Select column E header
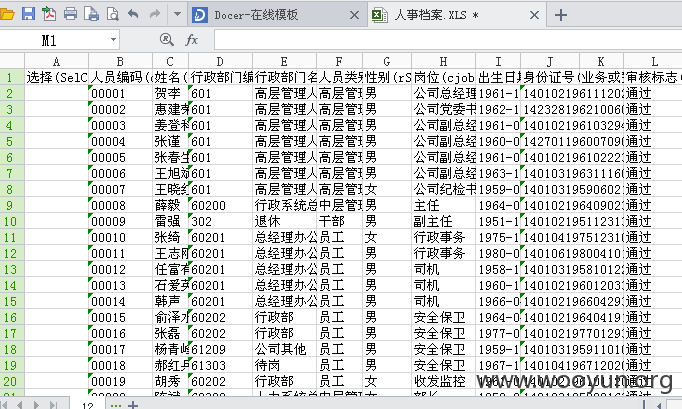Image resolution: width=682 pixels, height=409 pixels. click(284, 61)
